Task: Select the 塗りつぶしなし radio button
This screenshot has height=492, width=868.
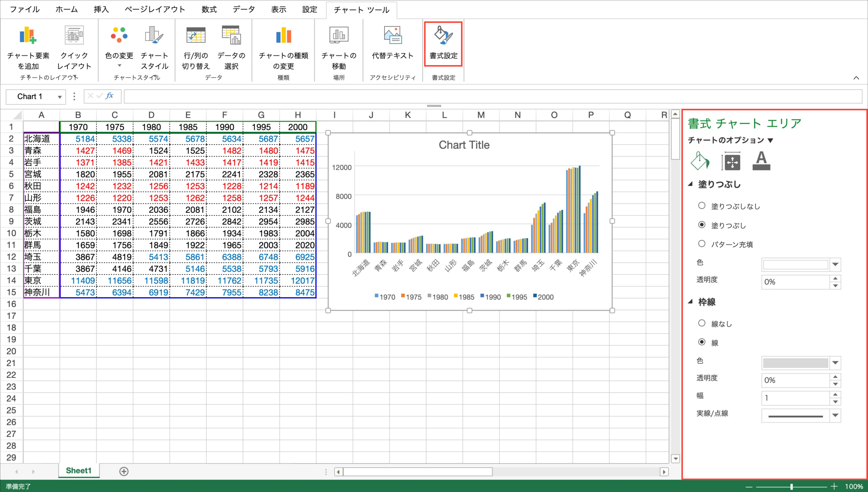Action: pyautogui.click(x=702, y=206)
